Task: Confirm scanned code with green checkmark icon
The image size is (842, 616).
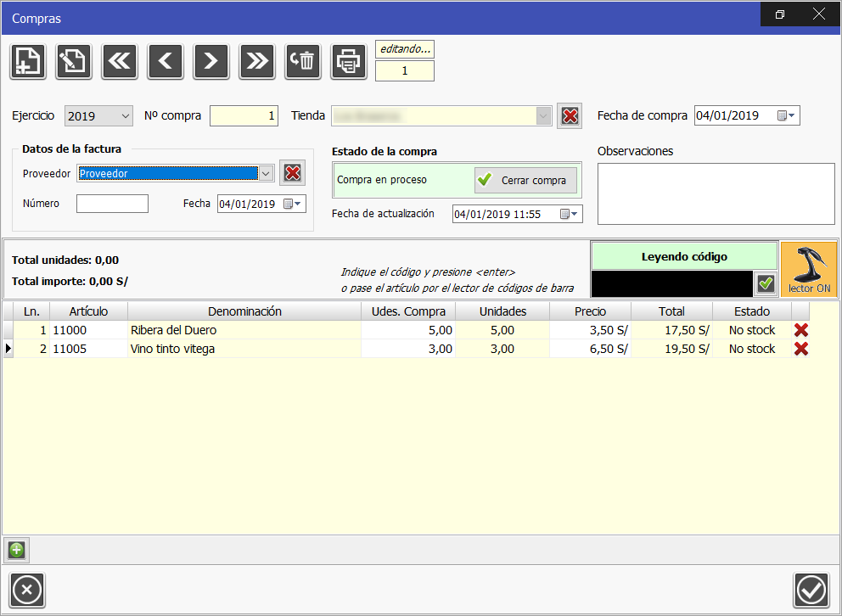Action: [765, 283]
